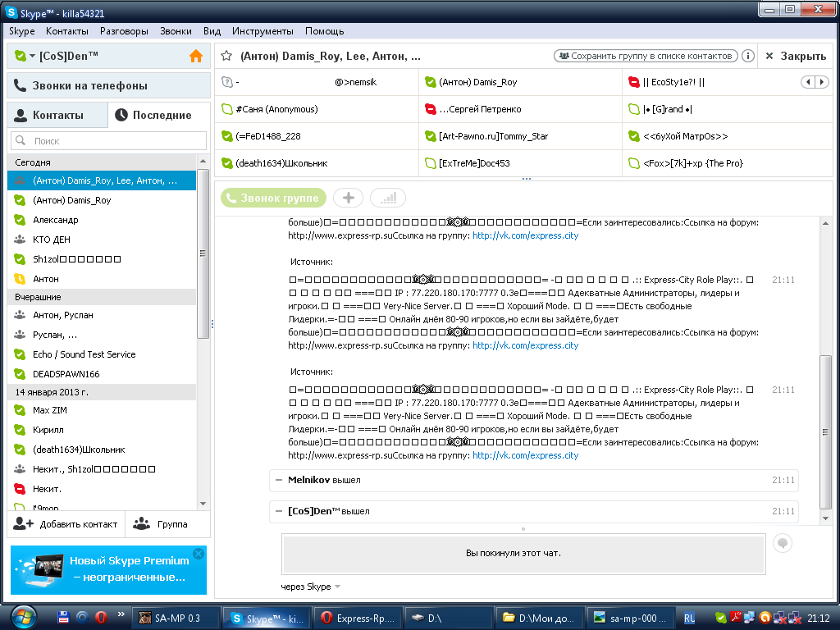Viewport: 840px width, 630px height.
Task: Click Добавить контакт button
Action: (66, 524)
